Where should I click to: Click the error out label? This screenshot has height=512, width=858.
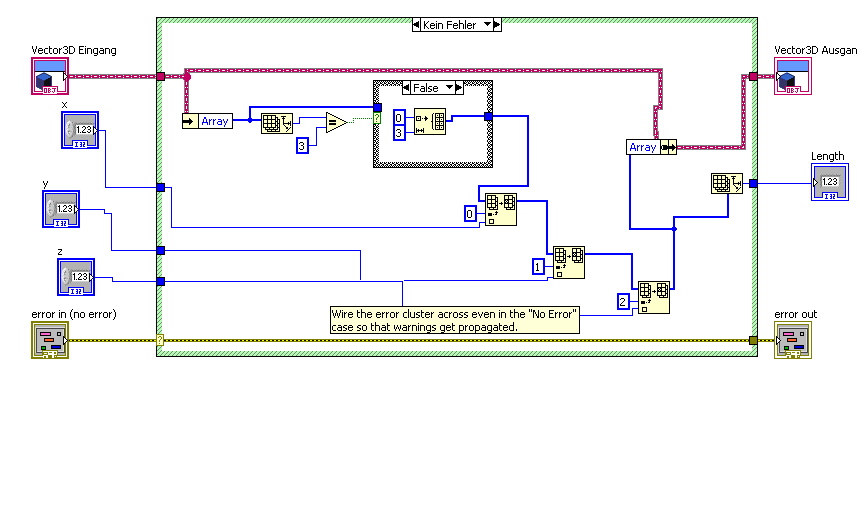pyautogui.click(x=796, y=315)
